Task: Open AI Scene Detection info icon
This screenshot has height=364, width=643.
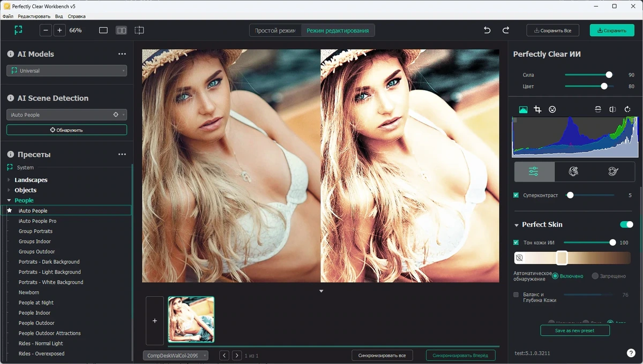Action: (x=10, y=98)
